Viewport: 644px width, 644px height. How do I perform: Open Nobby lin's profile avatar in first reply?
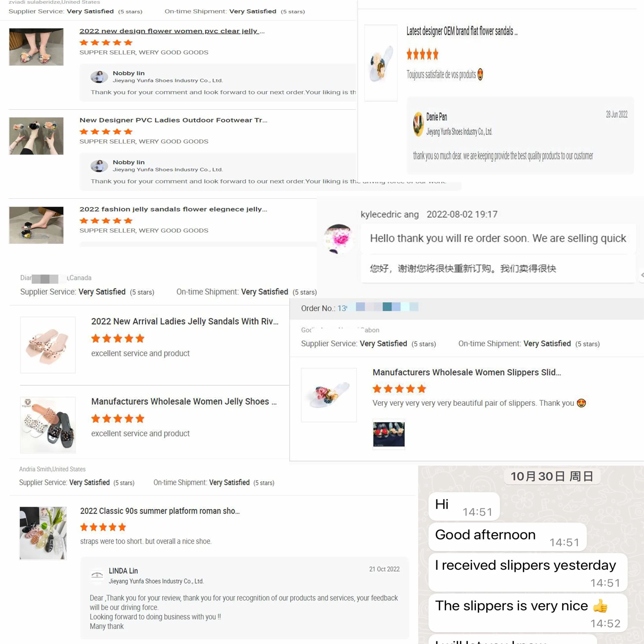coord(99,77)
